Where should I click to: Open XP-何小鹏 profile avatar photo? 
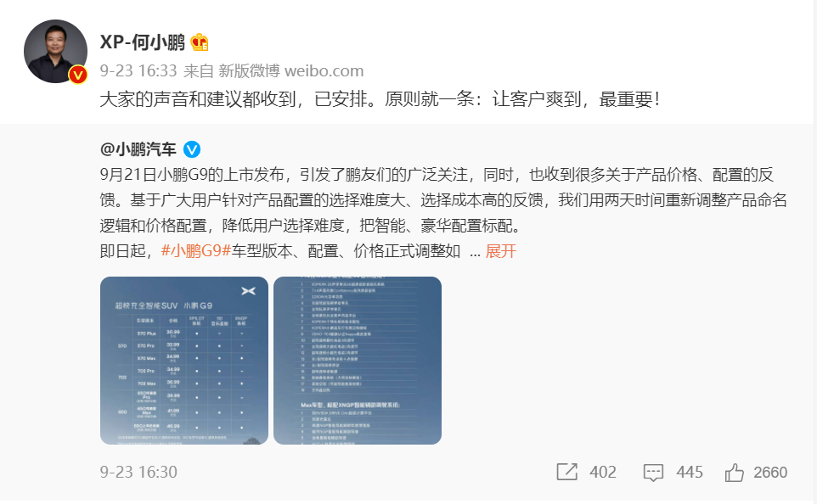tap(55, 51)
